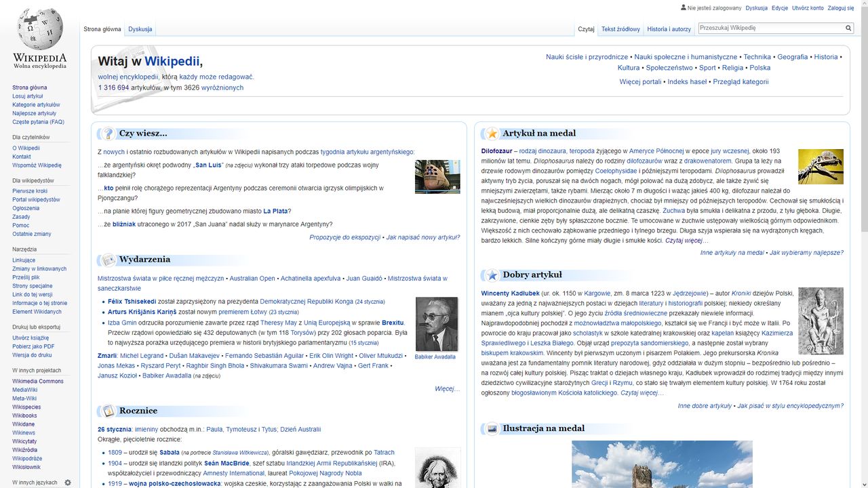Viewport: 868px width, 488px height.
Task: Click the Wikipedia globe logo
Action: 39,29
